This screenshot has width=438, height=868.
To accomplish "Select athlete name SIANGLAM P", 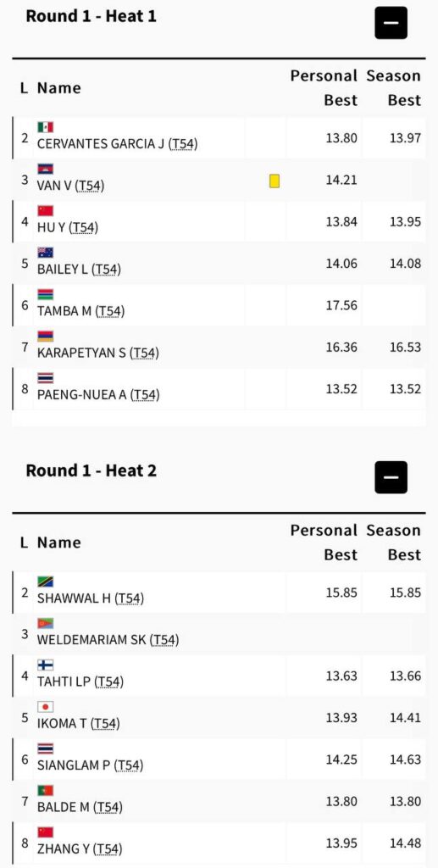I will point(74,765).
